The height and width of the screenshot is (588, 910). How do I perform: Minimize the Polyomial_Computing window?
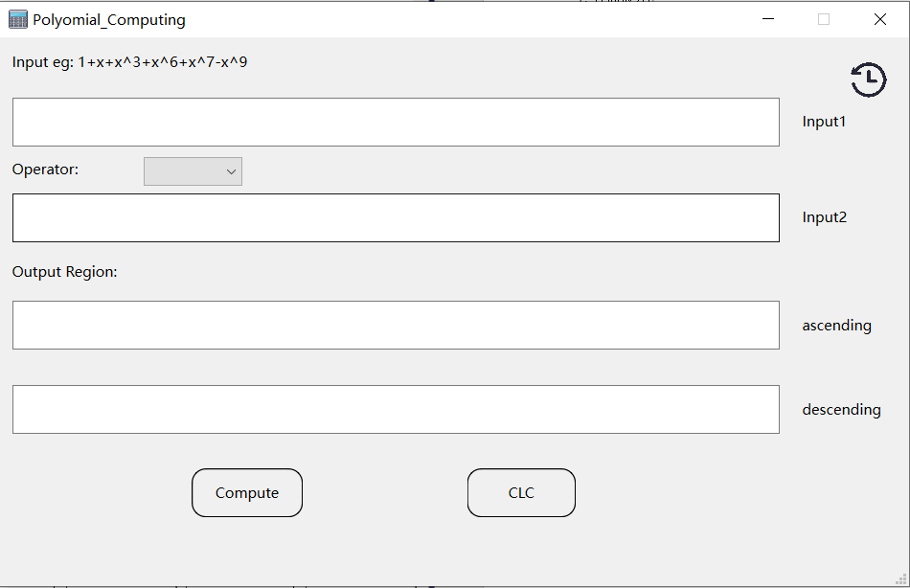point(768,19)
